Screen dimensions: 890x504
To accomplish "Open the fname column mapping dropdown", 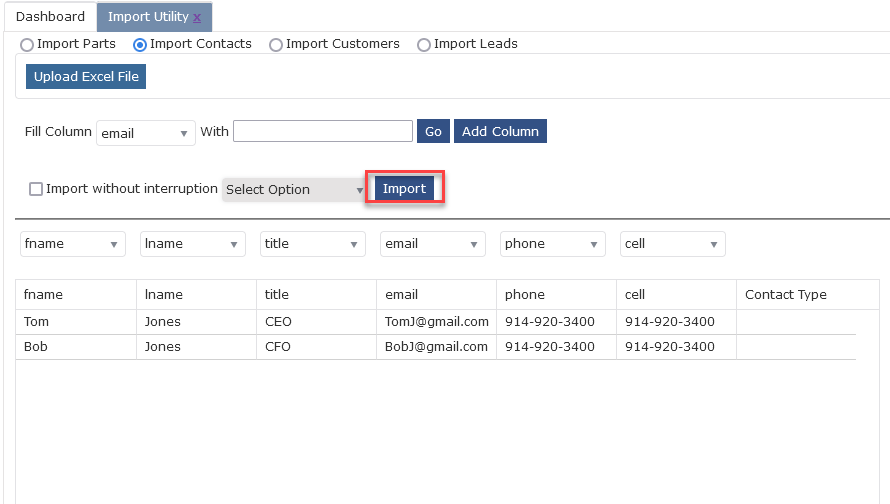I will pos(73,244).
